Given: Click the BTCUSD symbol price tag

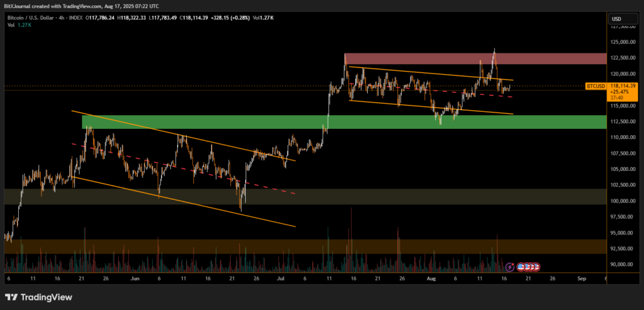Looking at the screenshot, I should click(595, 86).
